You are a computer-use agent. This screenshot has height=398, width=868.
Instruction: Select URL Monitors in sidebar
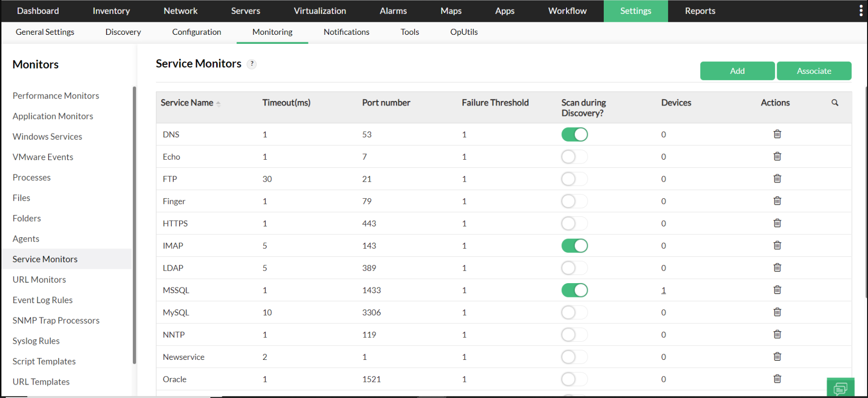coord(39,279)
